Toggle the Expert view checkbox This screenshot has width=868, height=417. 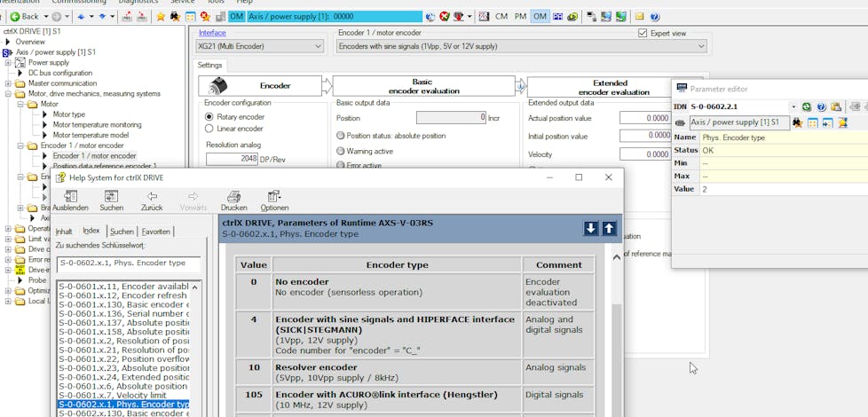pyautogui.click(x=643, y=33)
